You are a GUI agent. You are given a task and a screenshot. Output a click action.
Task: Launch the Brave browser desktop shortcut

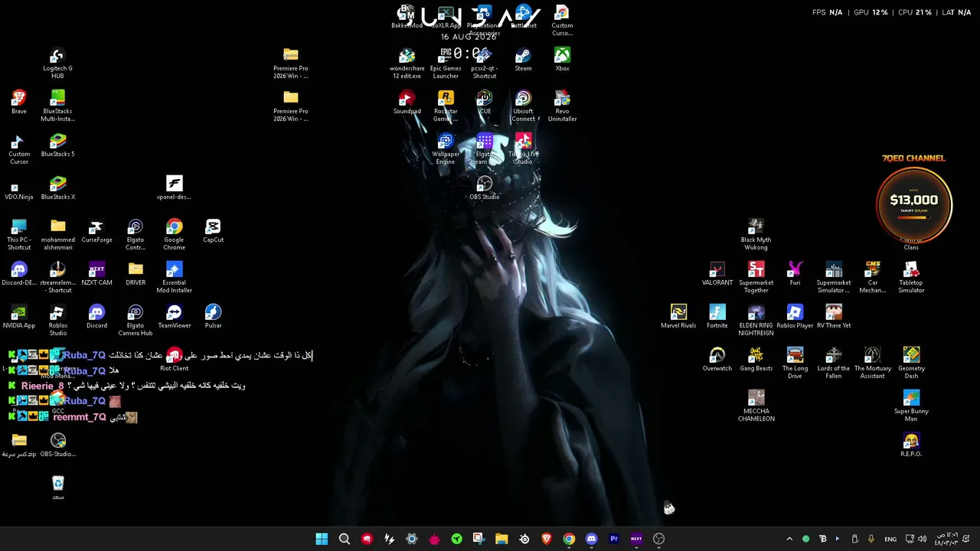click(19, 103)
